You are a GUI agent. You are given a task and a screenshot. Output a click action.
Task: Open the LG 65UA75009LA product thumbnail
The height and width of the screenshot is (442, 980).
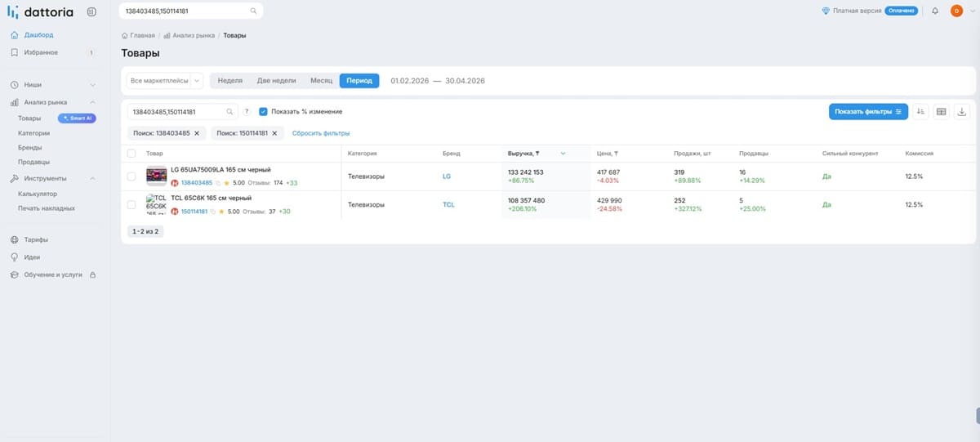point(156,176)
